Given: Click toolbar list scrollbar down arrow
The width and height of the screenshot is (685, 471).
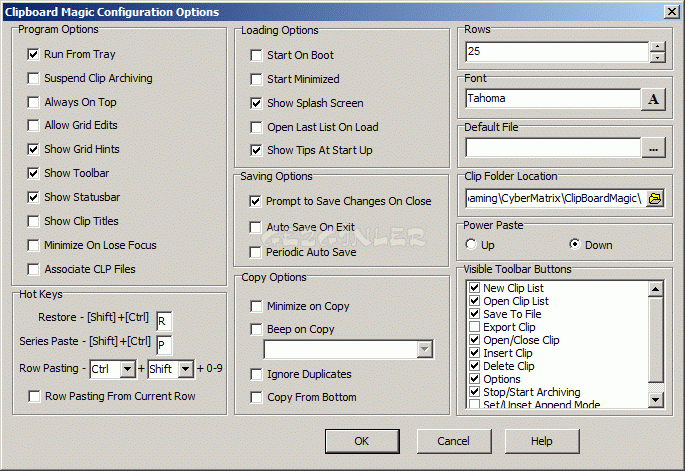Looking at the screenshot, I should 655,399.
